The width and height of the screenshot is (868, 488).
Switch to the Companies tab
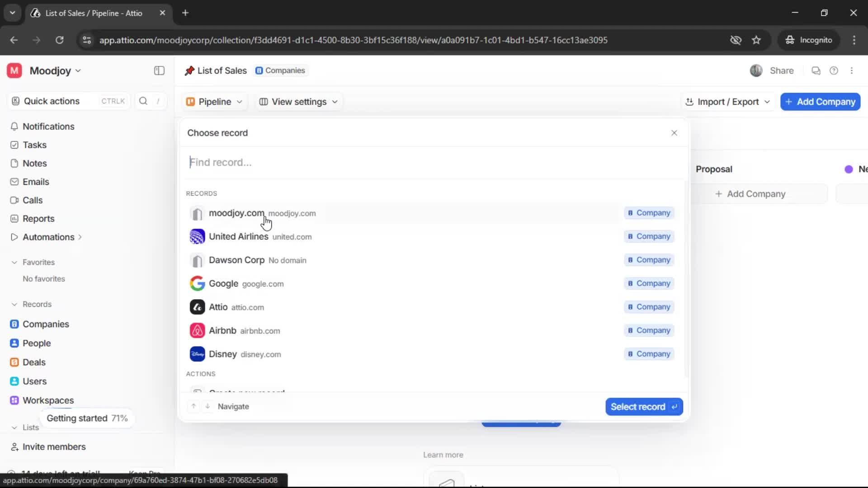(x=281, y=70)
